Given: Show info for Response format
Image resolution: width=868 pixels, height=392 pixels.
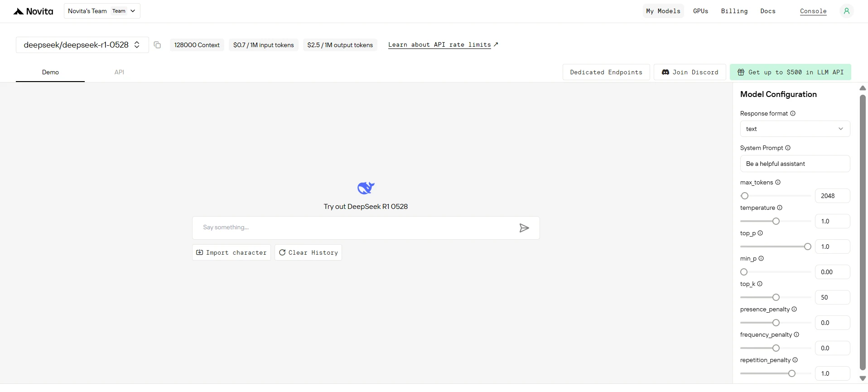Looking at the screenshot, I should click(793, 113).
